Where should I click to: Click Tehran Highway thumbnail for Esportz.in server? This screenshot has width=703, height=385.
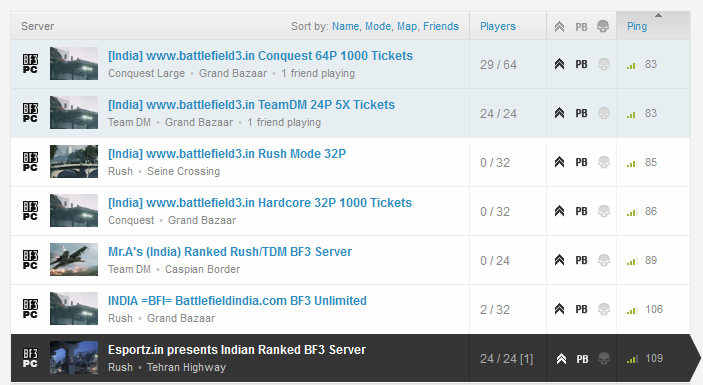(x=74, y=357)
